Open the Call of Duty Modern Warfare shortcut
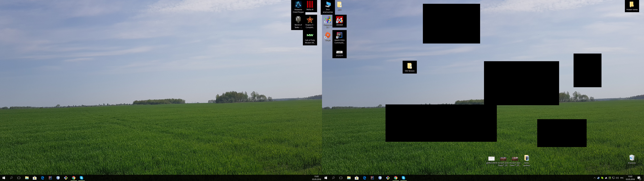The image size is (644, 181). (x=310, y=37)
